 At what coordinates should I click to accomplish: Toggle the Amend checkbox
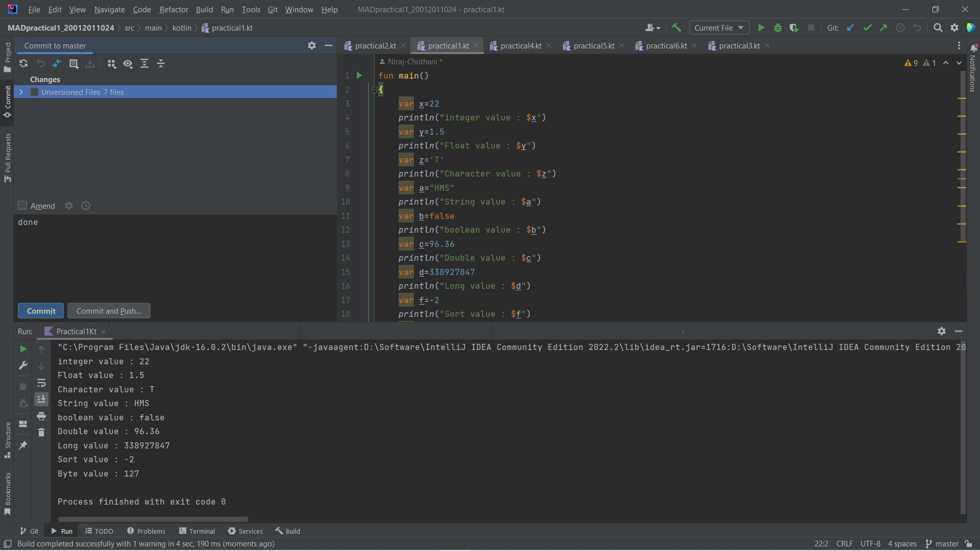pos(22,205)
